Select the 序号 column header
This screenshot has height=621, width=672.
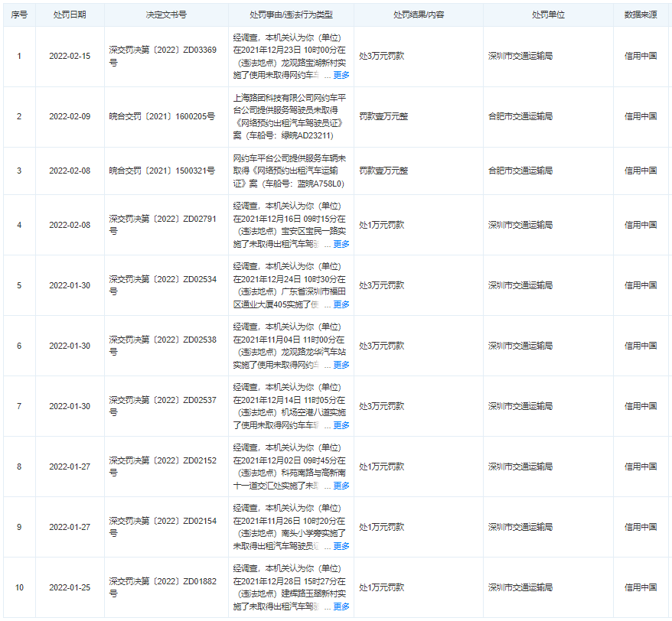point(19,15)
